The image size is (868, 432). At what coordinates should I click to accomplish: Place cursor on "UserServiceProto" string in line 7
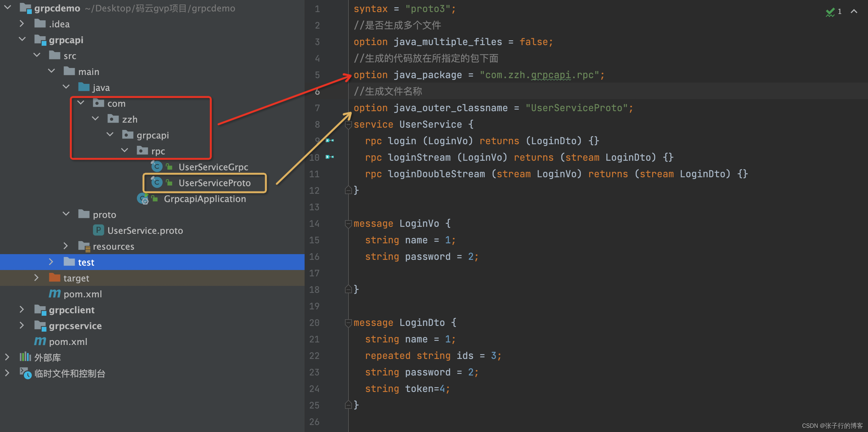pos(576,108)
